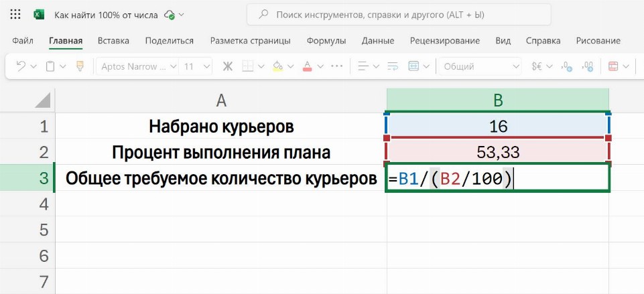Decrease decimal places in number format
The height and width of the screenshot is (294, 644).
(x=588, y=66)
